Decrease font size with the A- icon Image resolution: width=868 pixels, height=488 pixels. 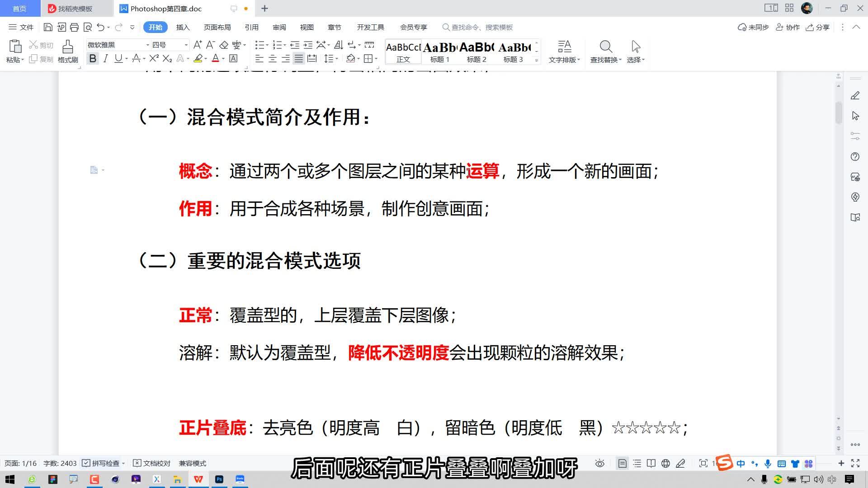click(210, 45)
